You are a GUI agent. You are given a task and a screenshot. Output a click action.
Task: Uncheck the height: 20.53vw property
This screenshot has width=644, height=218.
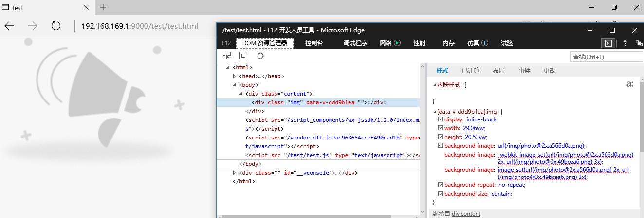point(441,137)
